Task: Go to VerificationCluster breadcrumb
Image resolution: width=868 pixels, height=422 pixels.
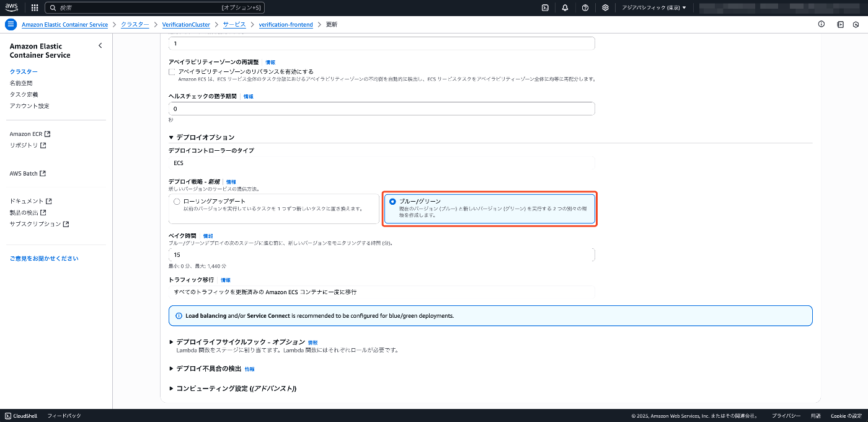Action: pos(186,24)
